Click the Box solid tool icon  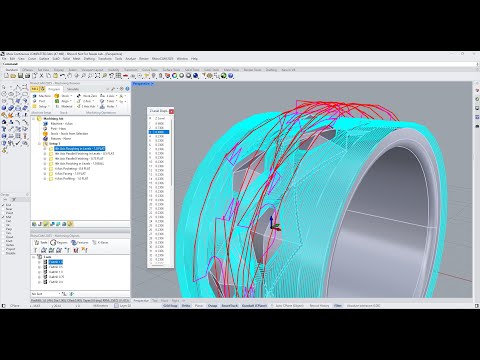pos(4,108)
